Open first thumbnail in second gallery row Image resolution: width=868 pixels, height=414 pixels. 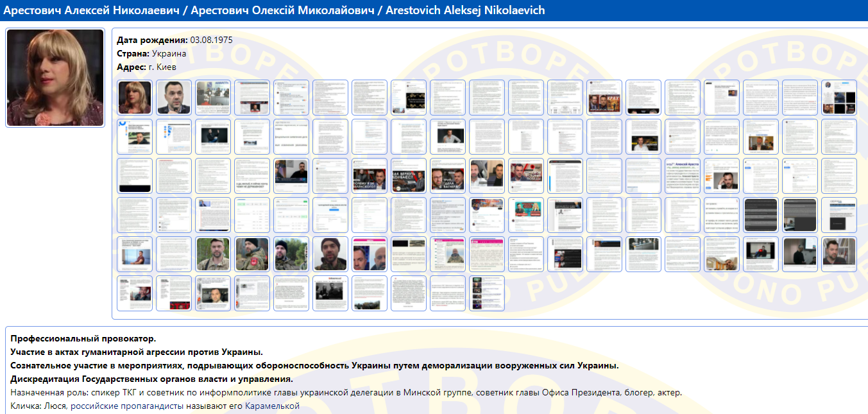click(x=135, y=137)
